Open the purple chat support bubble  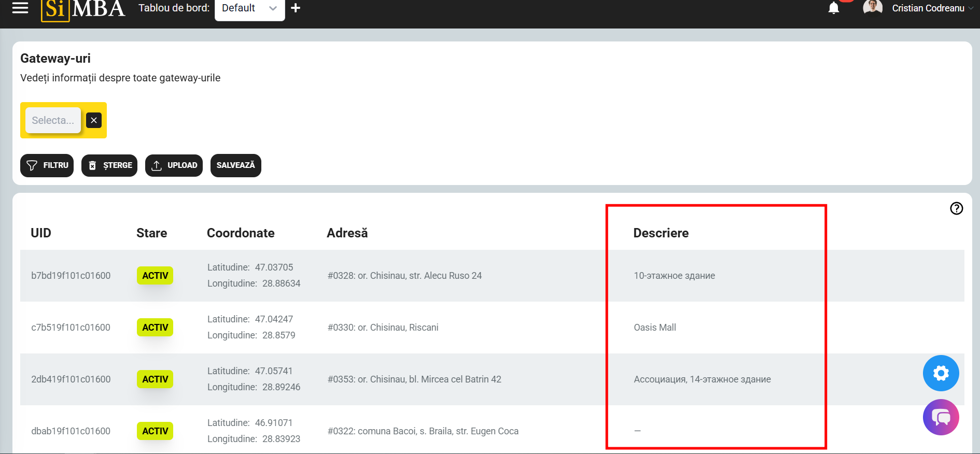(941, 417)
